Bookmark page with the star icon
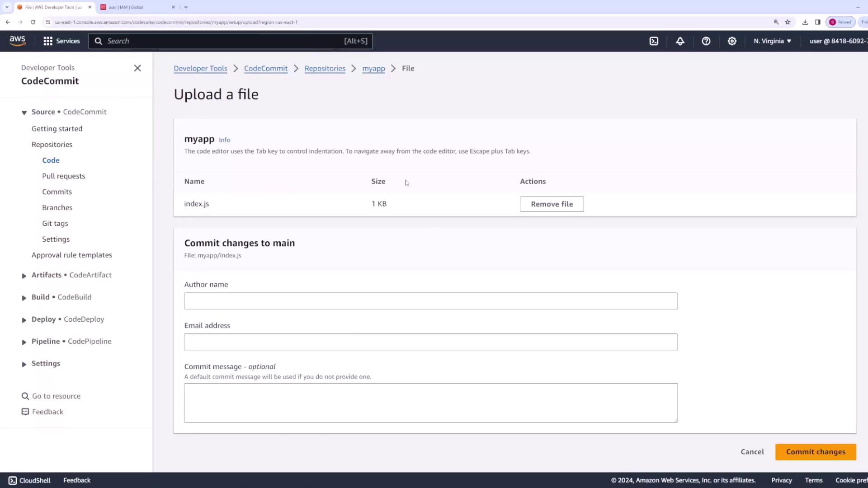 point(788,22)
